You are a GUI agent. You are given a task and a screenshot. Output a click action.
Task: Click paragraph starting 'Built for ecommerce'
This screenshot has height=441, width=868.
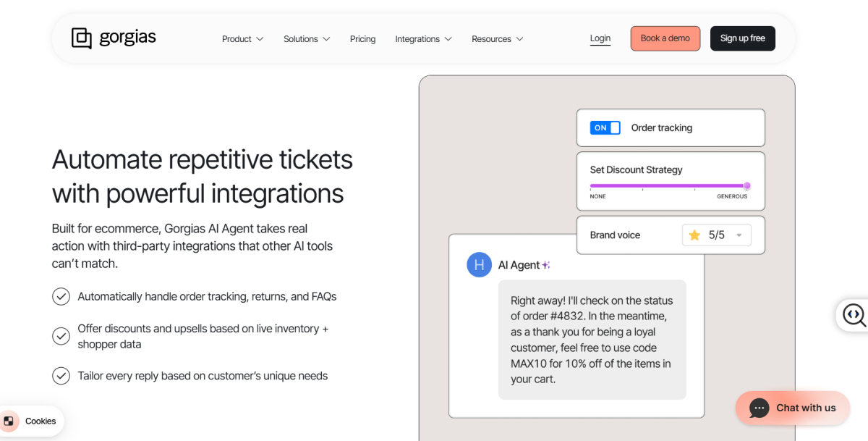coord(192,246)
